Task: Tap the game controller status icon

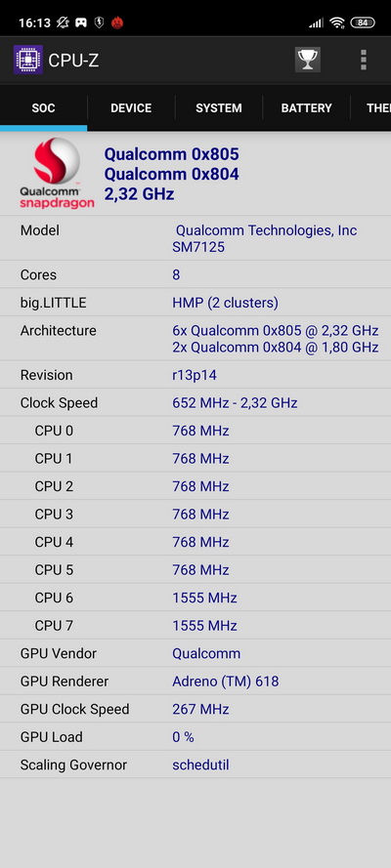Action: tap(81, 22)
